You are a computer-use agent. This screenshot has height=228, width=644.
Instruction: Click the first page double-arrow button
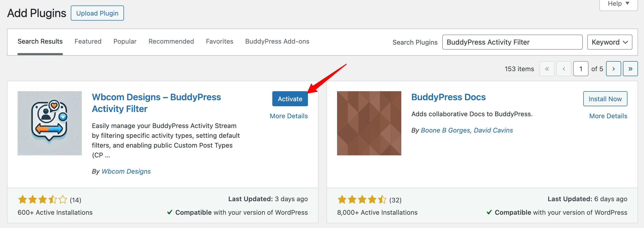tap(547, 69)
